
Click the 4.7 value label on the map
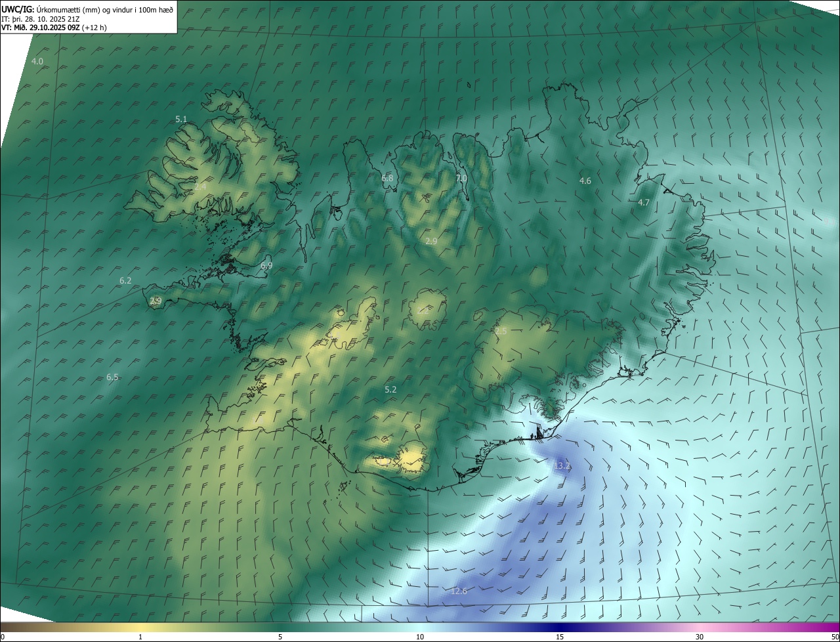coord(644,202)
